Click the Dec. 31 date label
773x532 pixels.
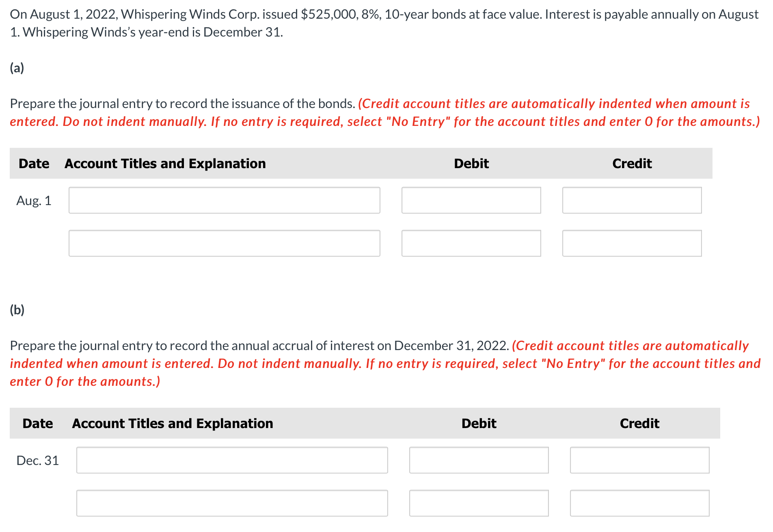[x=38, y=460]
